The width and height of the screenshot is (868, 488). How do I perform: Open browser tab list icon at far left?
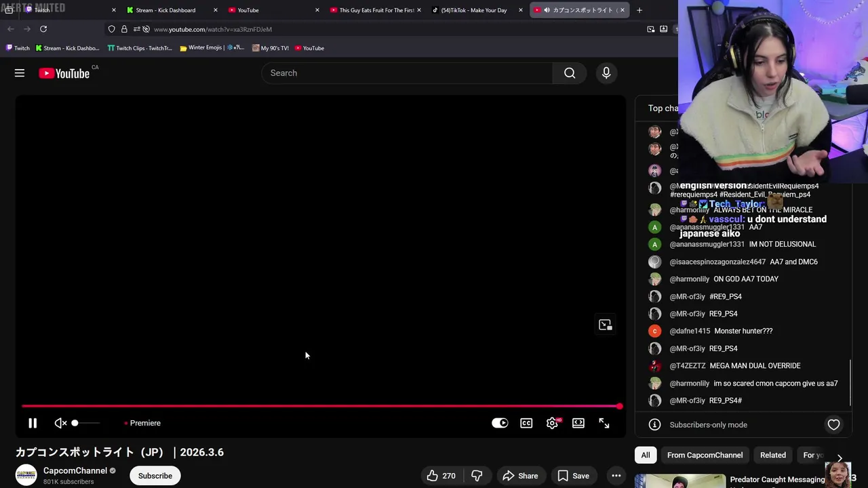pos(9,10)
